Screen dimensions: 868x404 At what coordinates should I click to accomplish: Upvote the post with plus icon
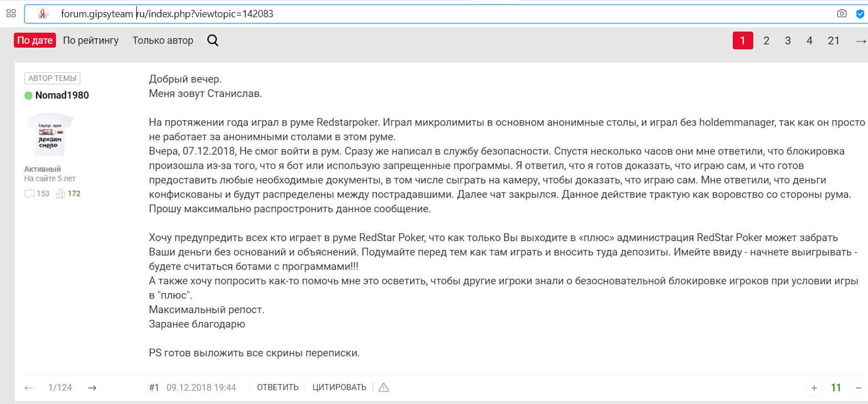pos(814,388)
